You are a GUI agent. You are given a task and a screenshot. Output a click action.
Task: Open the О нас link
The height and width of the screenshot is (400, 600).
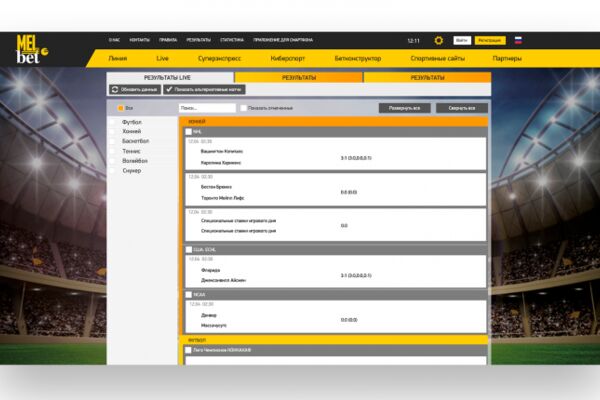pos(114,40)
